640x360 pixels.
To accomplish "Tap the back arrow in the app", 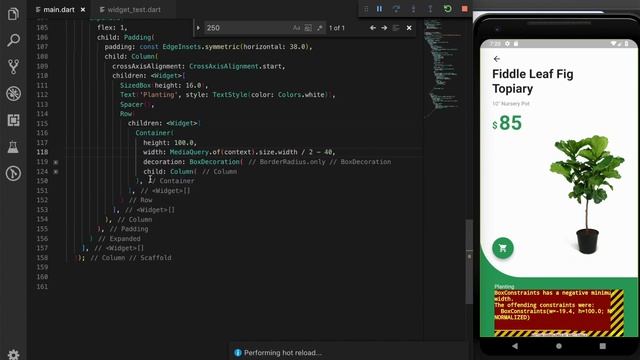I will pos(497,59).
